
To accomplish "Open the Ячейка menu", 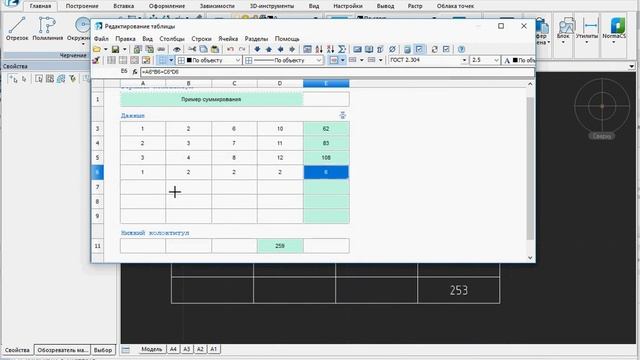I will point(228,39).
